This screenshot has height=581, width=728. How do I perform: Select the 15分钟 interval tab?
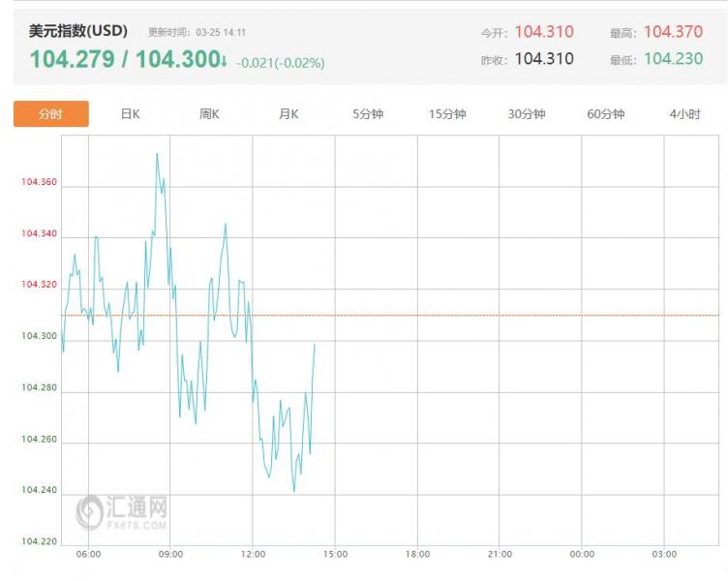coord(447,114)
